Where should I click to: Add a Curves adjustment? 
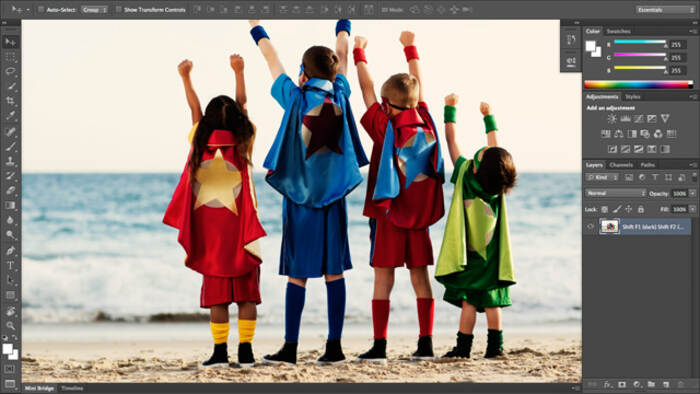pyautogui.click(x=639, y=119)
